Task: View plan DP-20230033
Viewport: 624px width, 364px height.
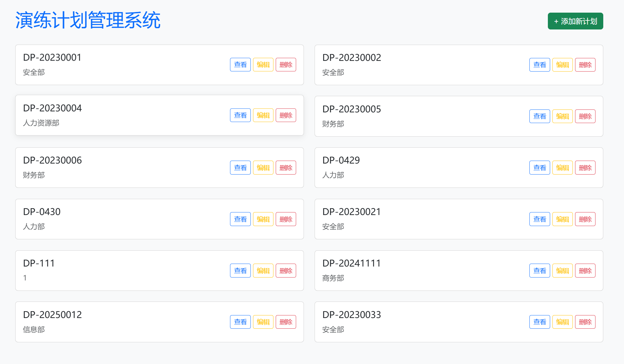Action: (539, 322)
